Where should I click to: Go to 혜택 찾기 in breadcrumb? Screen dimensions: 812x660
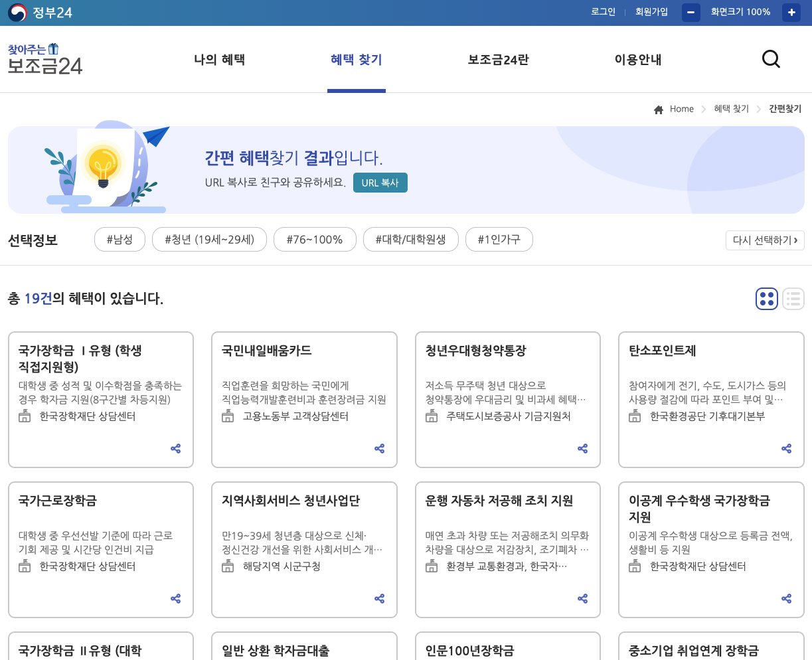(731, 109)
